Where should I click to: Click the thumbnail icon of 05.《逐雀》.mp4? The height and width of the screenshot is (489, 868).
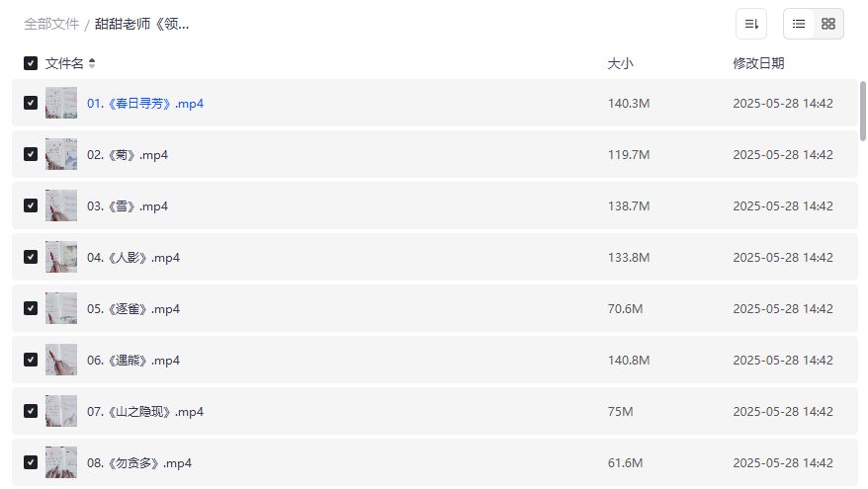pos(61,308)
